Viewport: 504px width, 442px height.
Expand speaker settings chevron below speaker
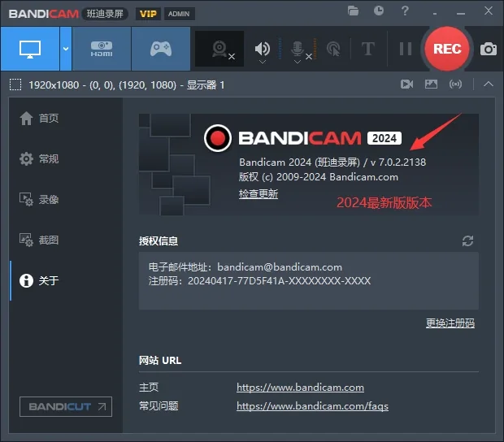click(x=263, y=62)
